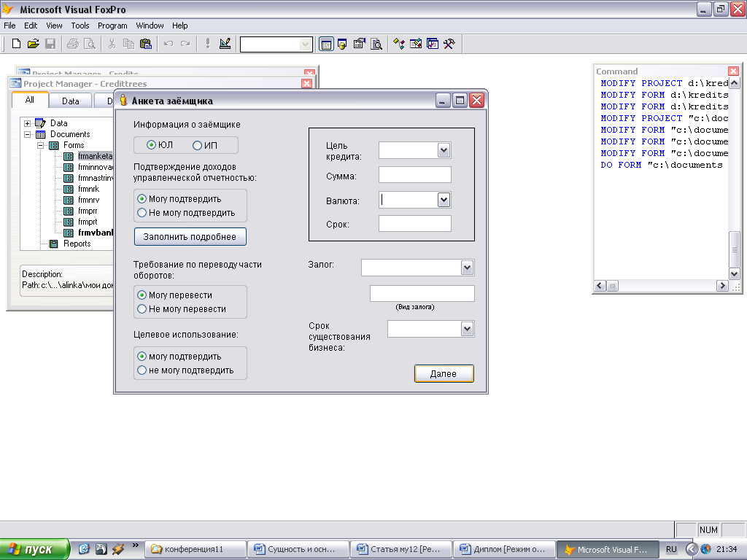
Task: Select 'Могу подтвердить' income radio button
Action: [x=142, y=198]
